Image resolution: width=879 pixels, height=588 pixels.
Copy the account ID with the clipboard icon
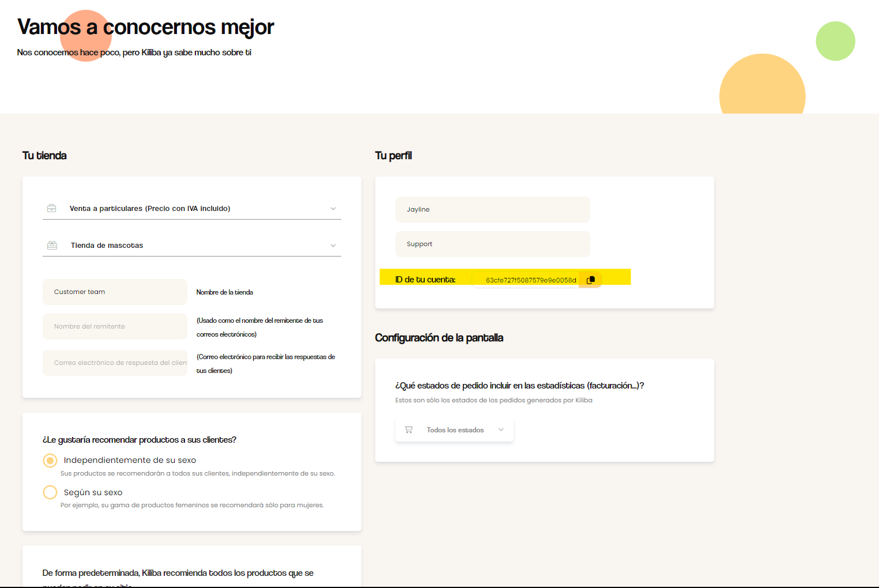[x=590, y=280]
